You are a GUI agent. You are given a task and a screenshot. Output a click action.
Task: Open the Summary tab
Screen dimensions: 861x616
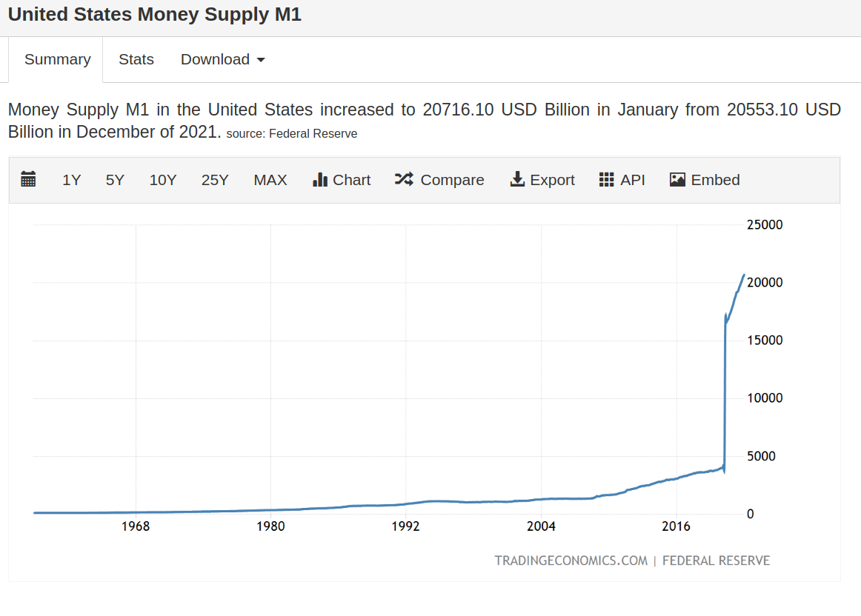(x=57, y=59)
